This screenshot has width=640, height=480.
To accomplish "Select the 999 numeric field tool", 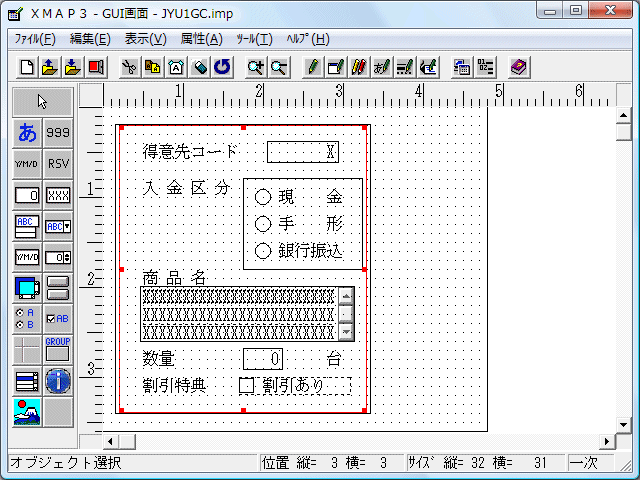I will point(58,132).
